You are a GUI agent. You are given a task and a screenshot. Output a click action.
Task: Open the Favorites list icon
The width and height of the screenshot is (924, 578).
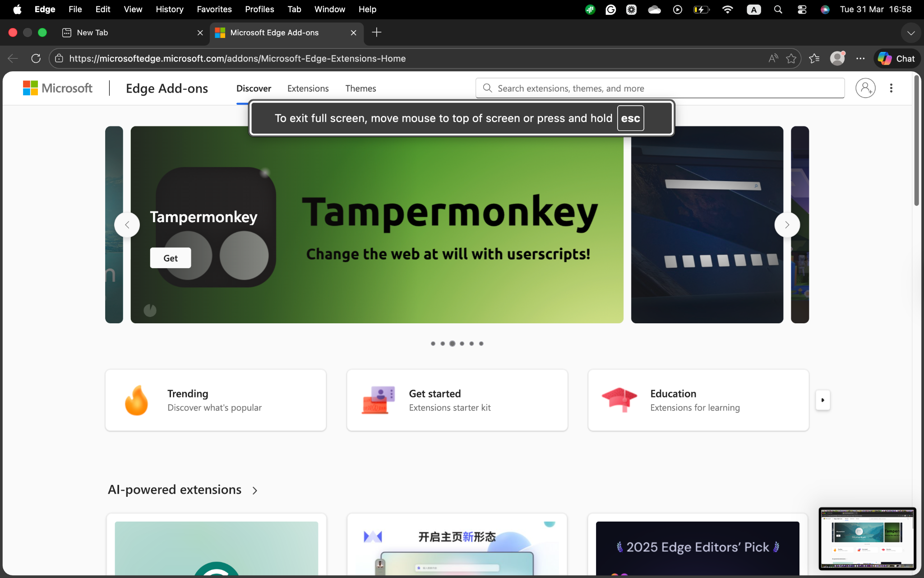[x=814, y=59]
